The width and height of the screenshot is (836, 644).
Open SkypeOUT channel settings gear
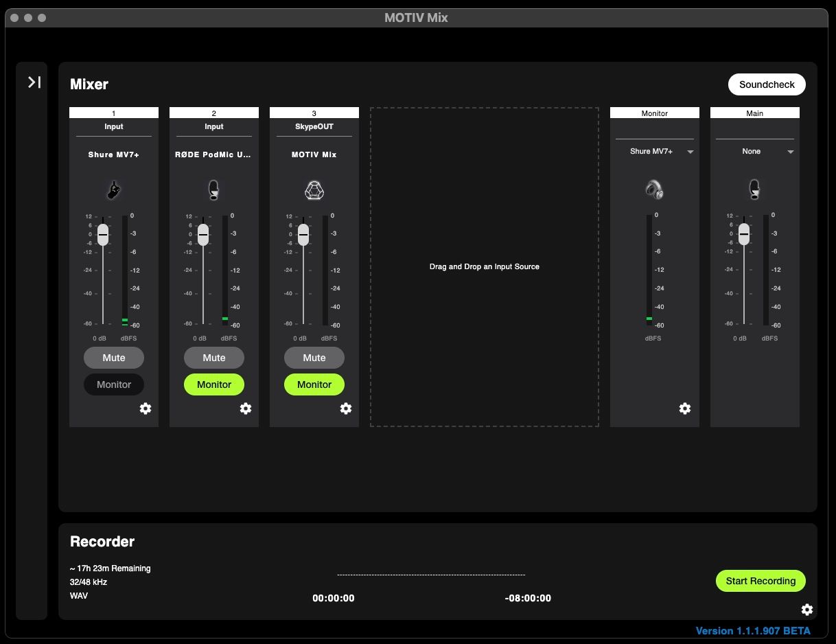[x=346, y=409]
